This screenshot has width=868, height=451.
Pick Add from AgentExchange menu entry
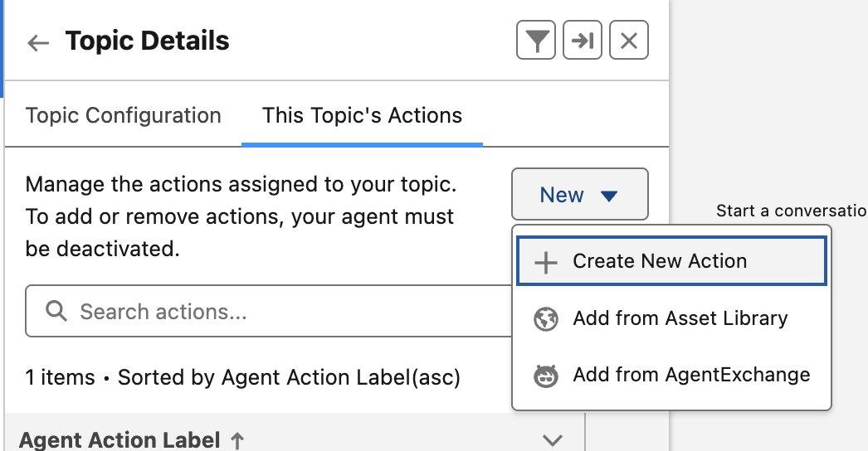pos(671,375)
